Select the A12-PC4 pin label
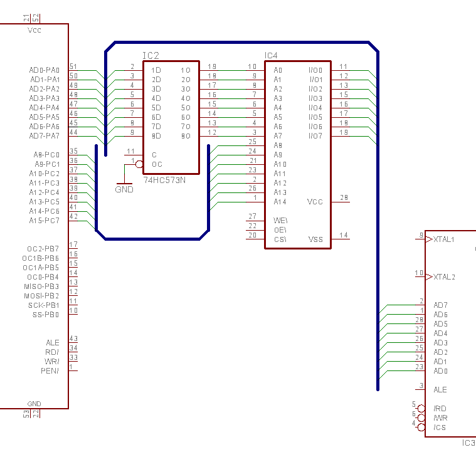The height and width of the screenshot is (467, 476). pos(45,192)
